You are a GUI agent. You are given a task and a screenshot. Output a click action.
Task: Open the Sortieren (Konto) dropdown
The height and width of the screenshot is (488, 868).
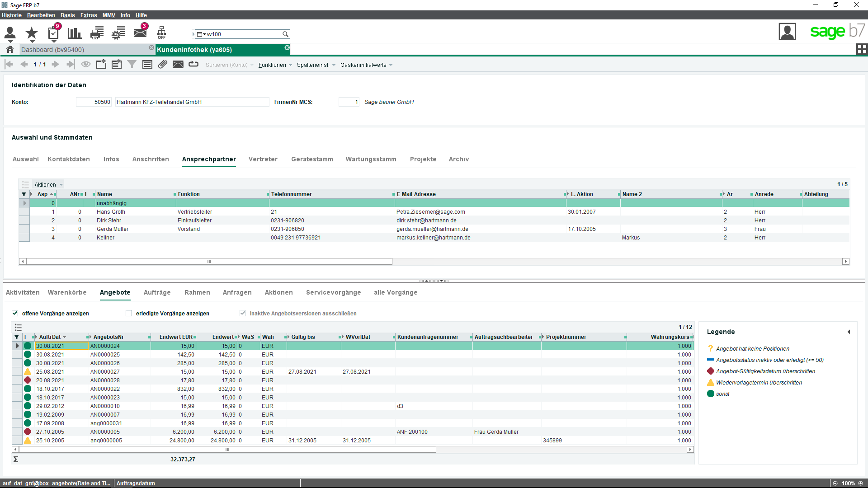pyautogui.click(x=230, y=65)
